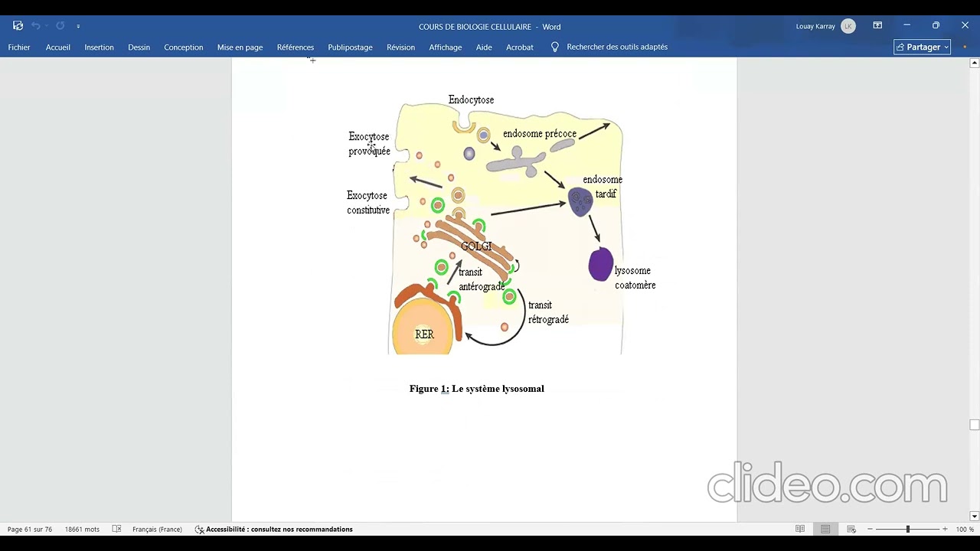Viewport: 980px width, 551px height.
Task: Go to the Conception tab
Action: (x=183, y=47)
